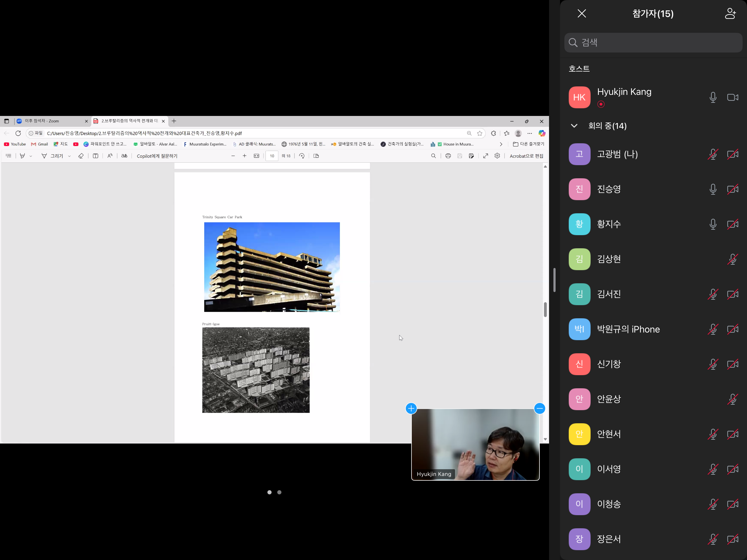This screenshot has width=747, height=560.
Task: Open browser extensions puzzle icon
Action: 493,133
